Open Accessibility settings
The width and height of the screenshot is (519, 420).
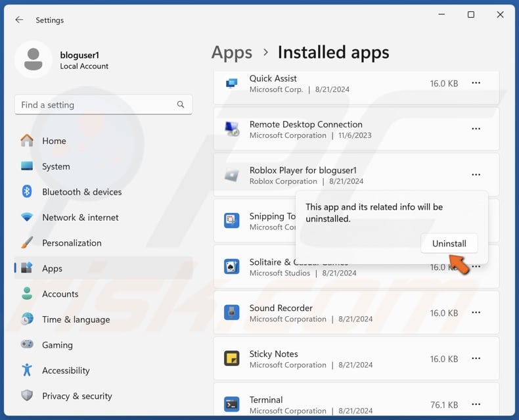click(x=103, y=370)
